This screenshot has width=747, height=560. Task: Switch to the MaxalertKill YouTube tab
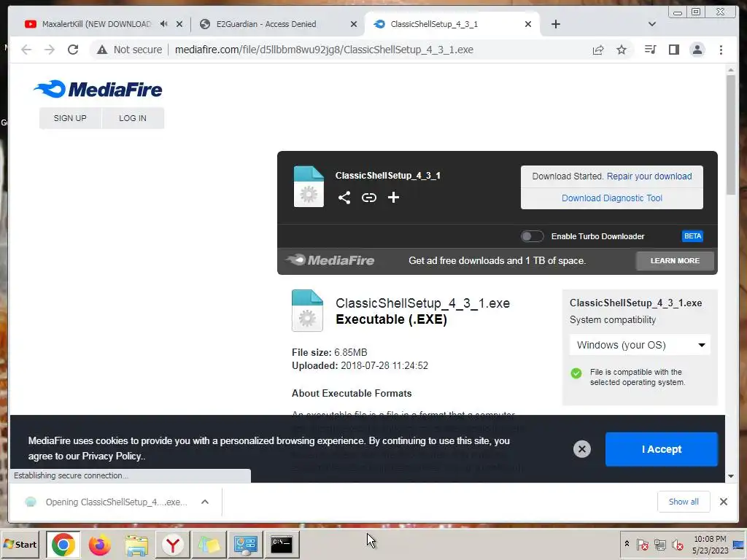point(97,24)
